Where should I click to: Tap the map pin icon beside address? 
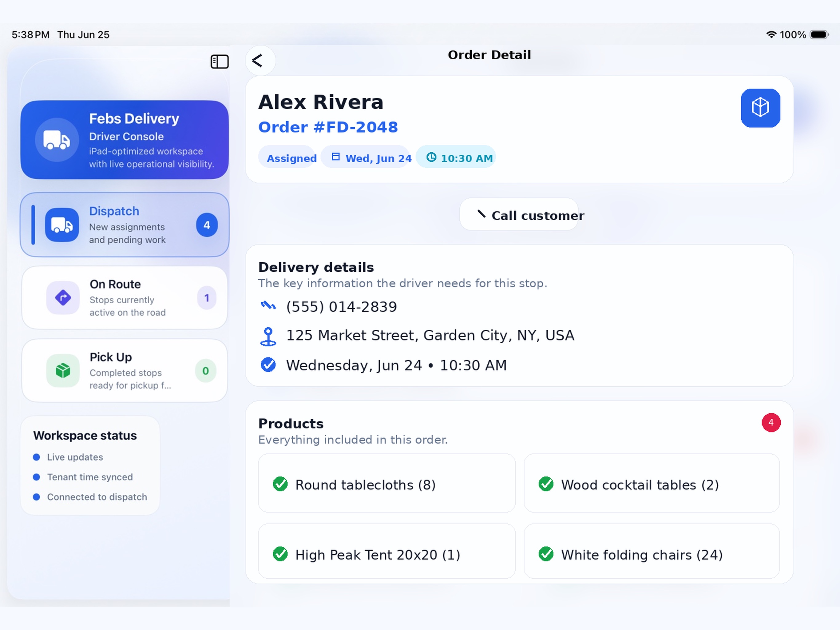[268, 337]
